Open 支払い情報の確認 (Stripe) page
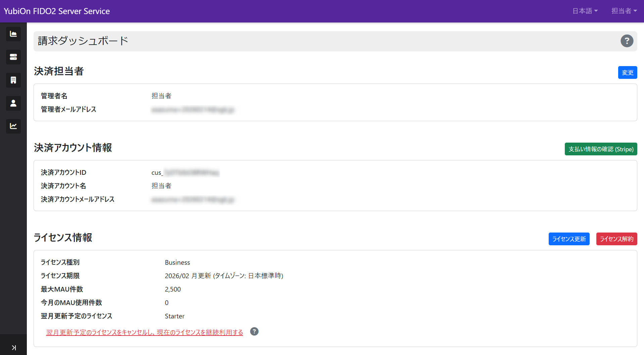This screenshot has width=644, height=355. (x=600, y=149)
